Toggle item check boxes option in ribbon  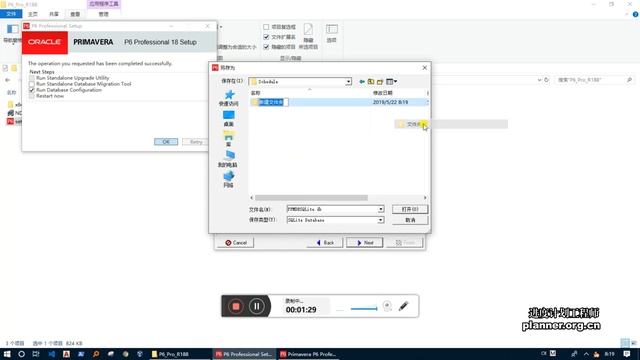[x=266, y=27]
